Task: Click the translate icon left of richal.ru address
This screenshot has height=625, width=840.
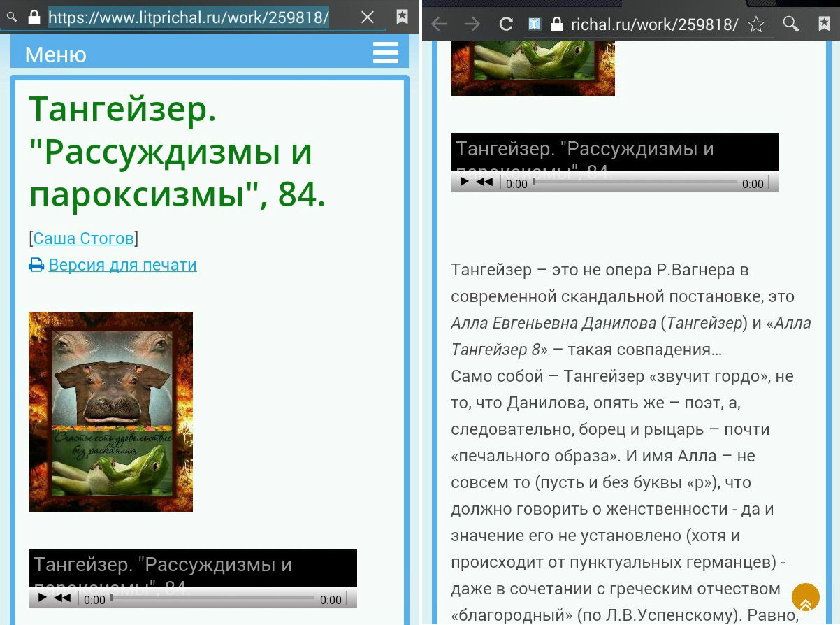Action: pyautogui.click(x=535, y=24)
